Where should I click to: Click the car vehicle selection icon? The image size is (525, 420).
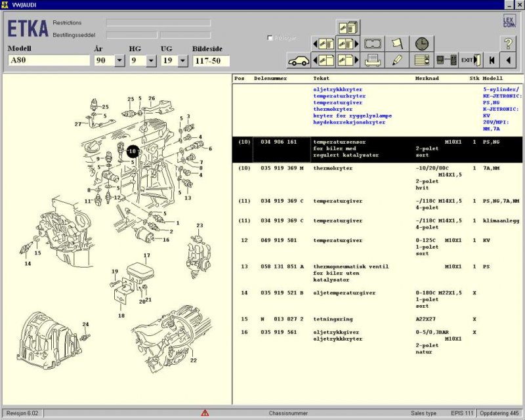[x=299, y=60]
